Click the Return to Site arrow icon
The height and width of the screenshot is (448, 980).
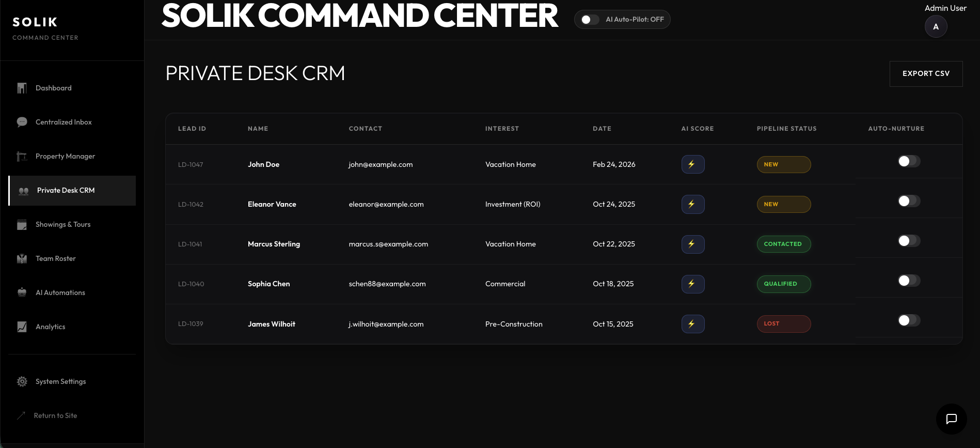pos(21,415)
